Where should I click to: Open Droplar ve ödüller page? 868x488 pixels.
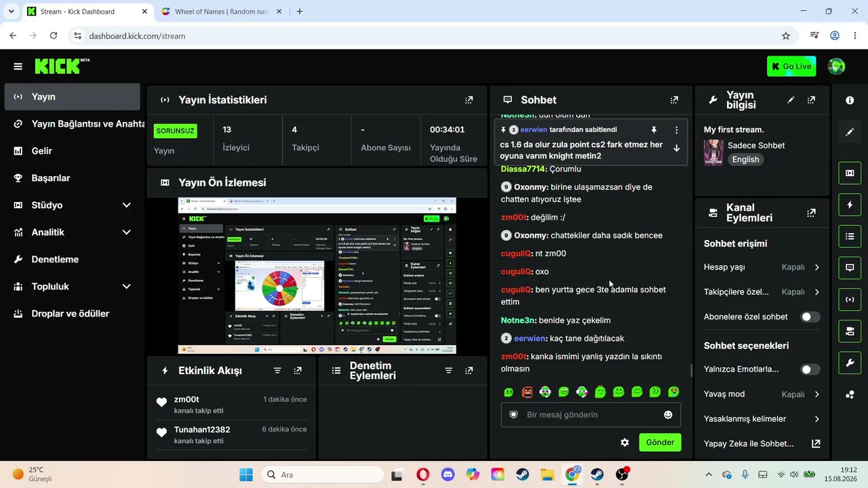tap(72, 313)
